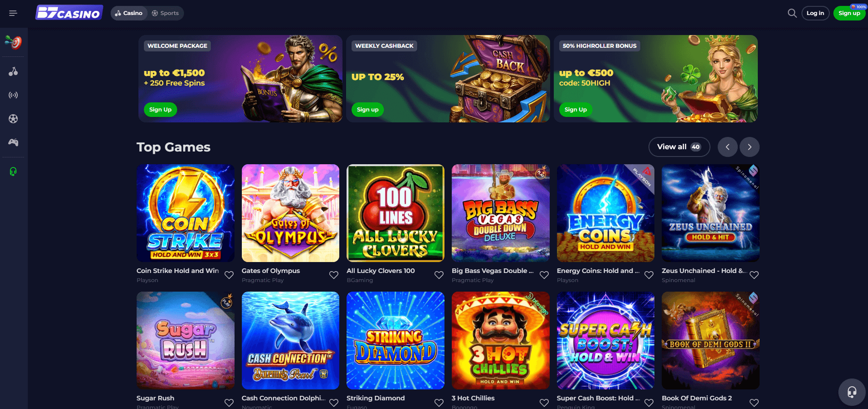868x409 pixels.
Task: Click the Log in button
Action: click(815, 13)
